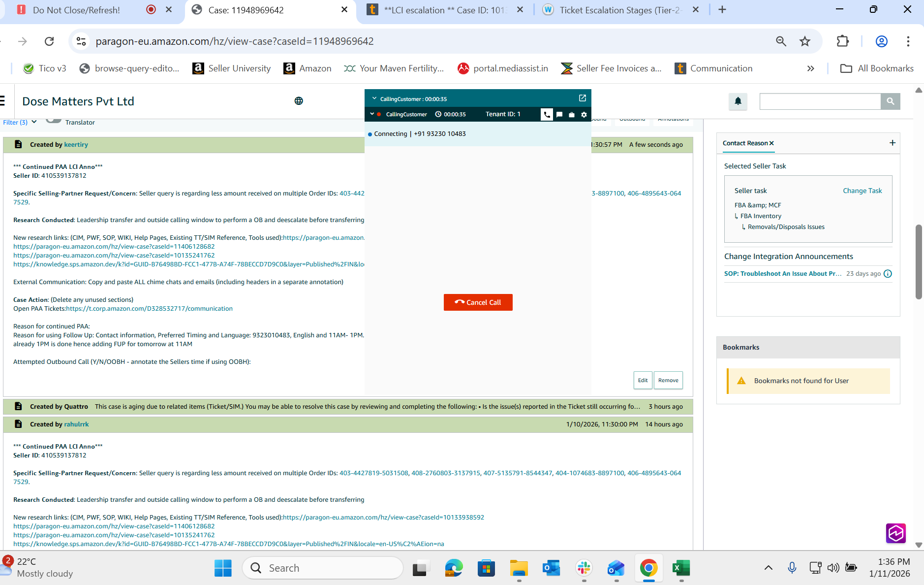The image size is (924, 585).
Task: Click the page vertical scrollbar thumb
Action: (919, 262)
